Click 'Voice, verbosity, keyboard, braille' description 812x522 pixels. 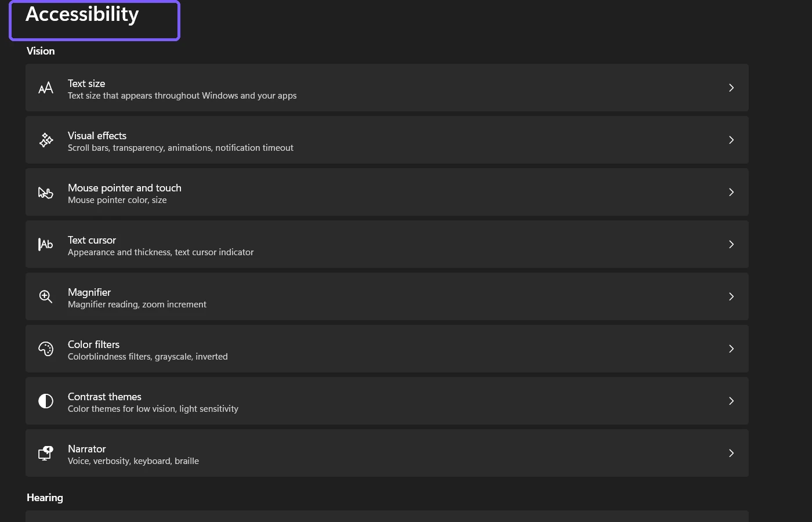(133, 461)
